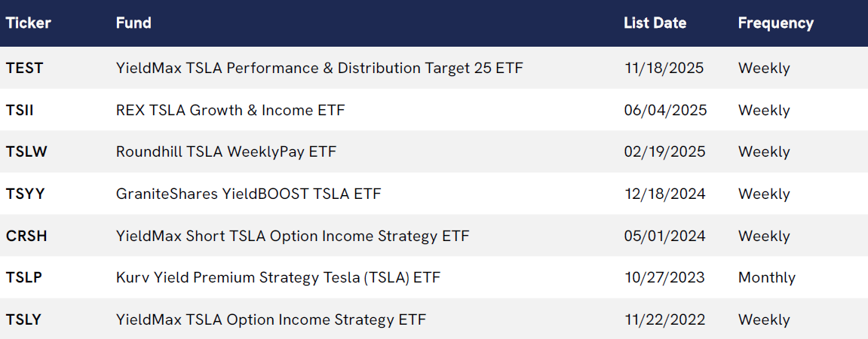Click the TSLW ticker symbol
The image size is (868, 339).
[26, 151]
